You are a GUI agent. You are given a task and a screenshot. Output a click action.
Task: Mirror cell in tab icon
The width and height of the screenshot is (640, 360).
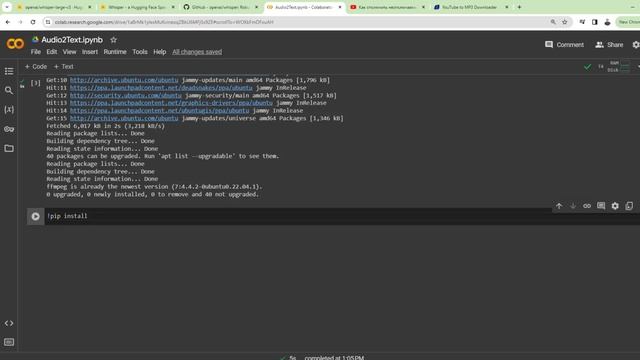pos(629,206)
